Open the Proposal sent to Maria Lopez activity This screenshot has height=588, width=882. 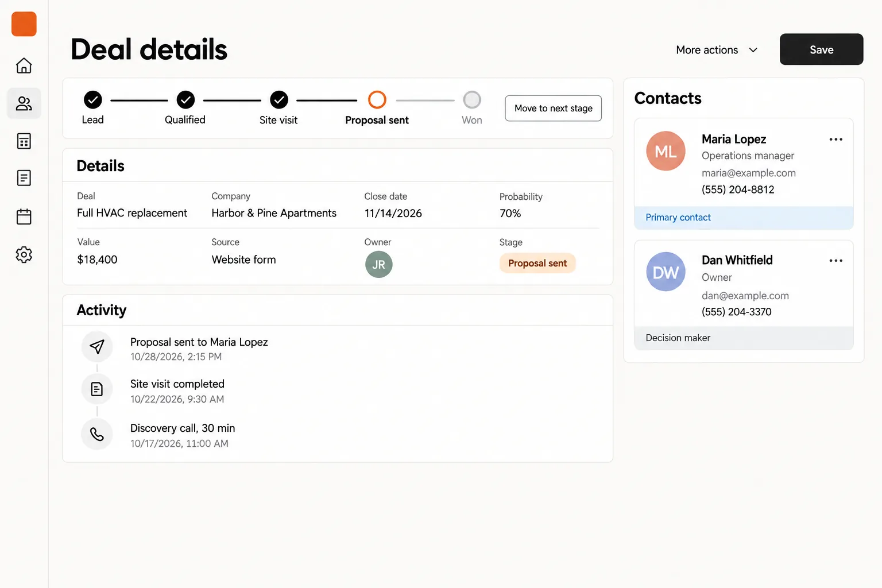[199, 342]
